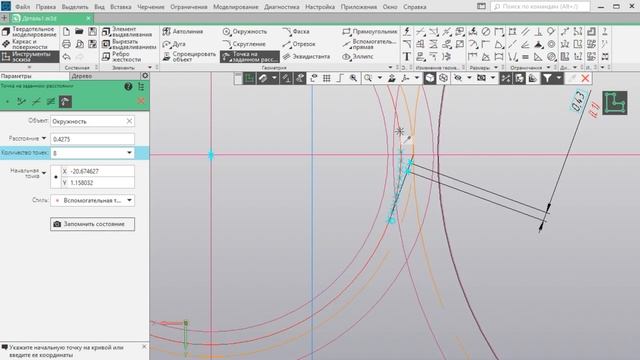Screen dimensions: 640x360
Task: Expand the Элементы group arrow
Action: point(149,67)
